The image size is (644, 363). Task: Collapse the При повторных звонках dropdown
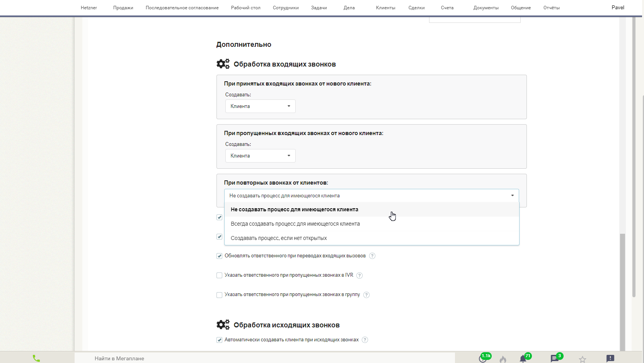point(371,195)
